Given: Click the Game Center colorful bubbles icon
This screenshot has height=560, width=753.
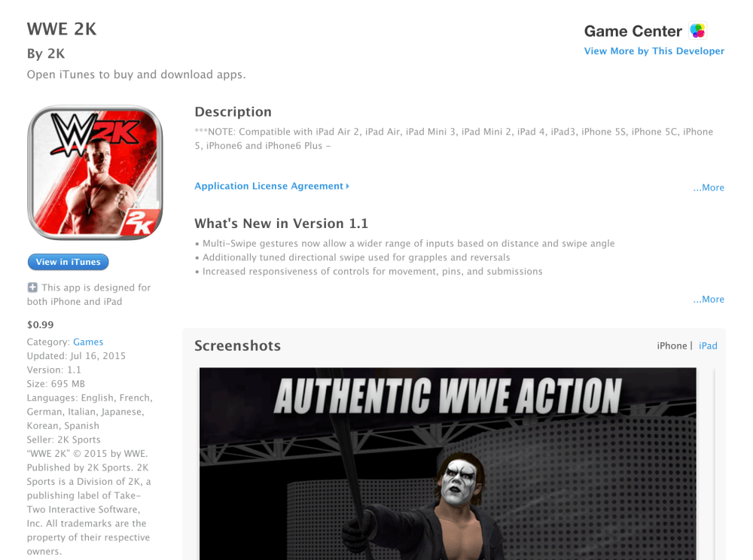Looking at the screenshot, I should tap(697, 31).
